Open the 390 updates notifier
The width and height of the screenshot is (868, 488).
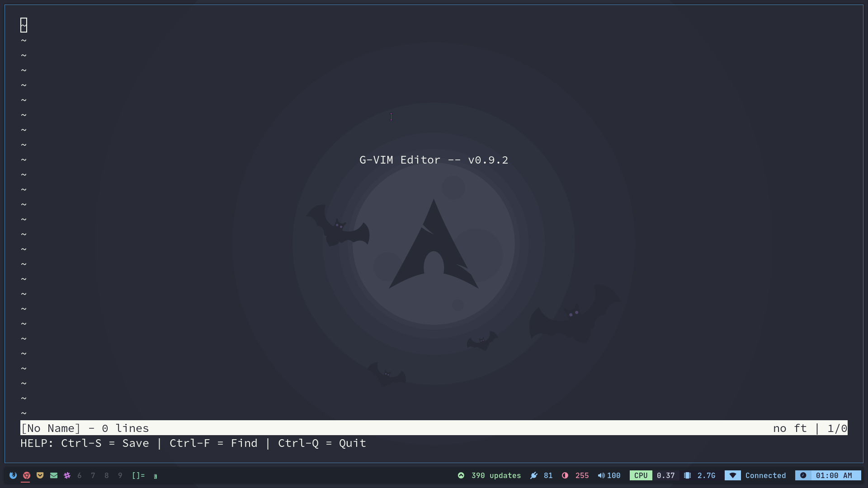pyautogui.click(x=495, y=475)
